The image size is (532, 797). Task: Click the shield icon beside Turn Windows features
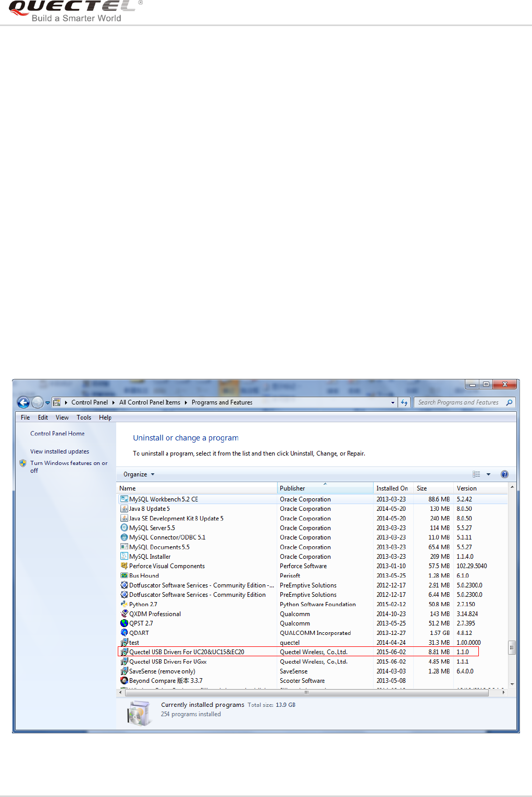pos(23,463)
